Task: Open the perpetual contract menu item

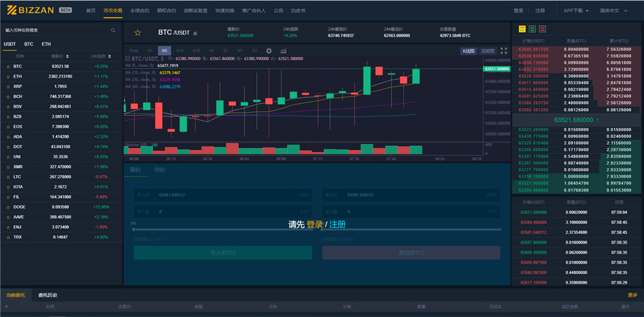Action: point(140,11)
